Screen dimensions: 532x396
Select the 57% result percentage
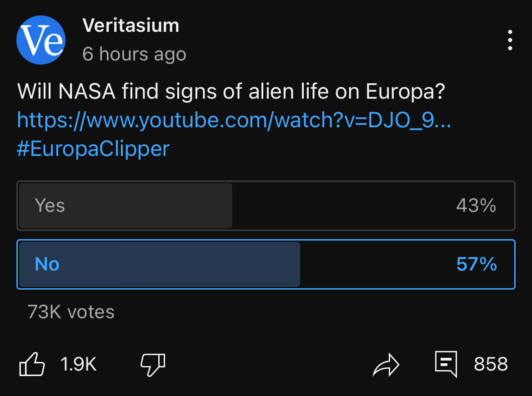pos(477,264)
